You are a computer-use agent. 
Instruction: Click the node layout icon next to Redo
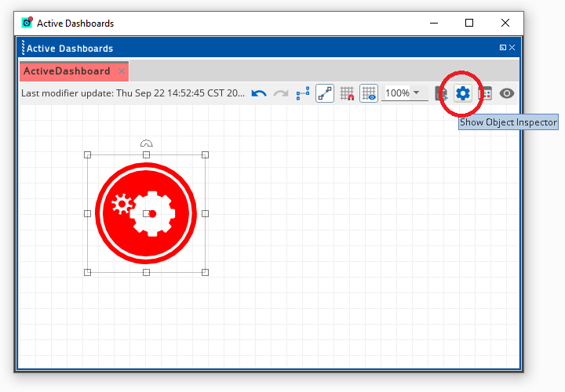click(x=303, y=93)
